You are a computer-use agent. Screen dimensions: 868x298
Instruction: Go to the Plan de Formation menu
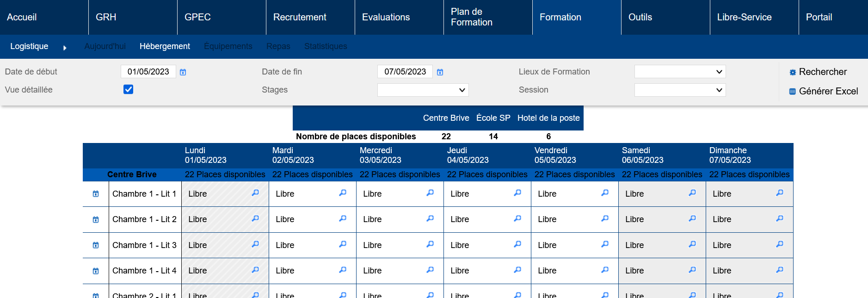(x=471, y=17)
